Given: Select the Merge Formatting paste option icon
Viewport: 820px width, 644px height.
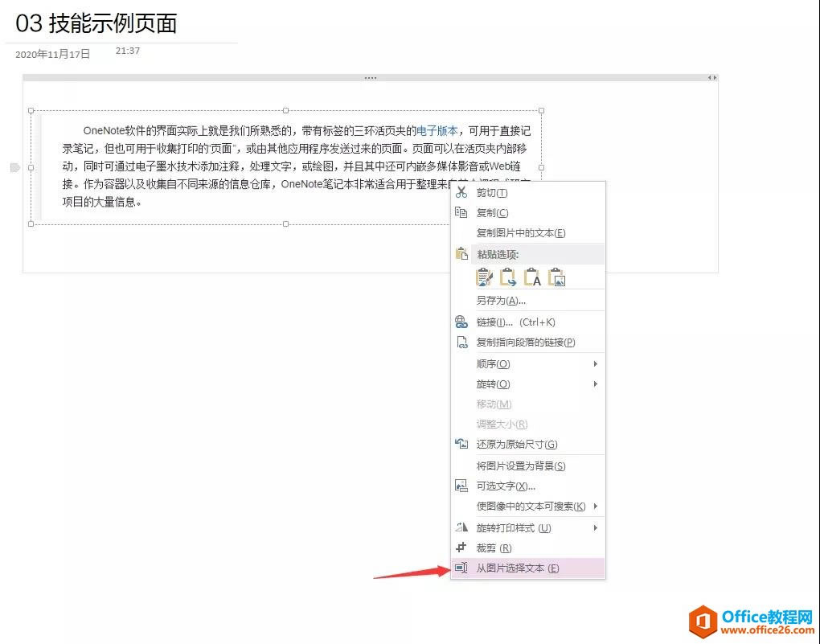Looking at the screenshot, I should pos(508,277).
